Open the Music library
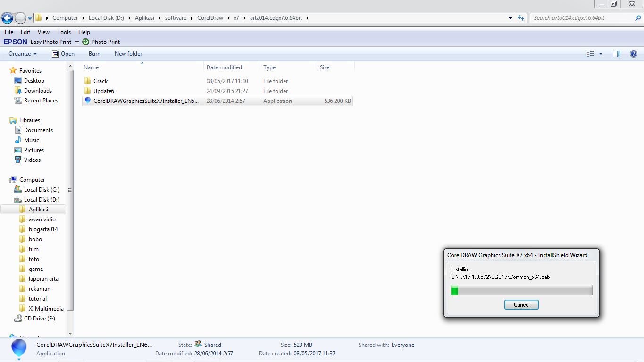Screen dimensions: 644x362 [x=32, y=140]
